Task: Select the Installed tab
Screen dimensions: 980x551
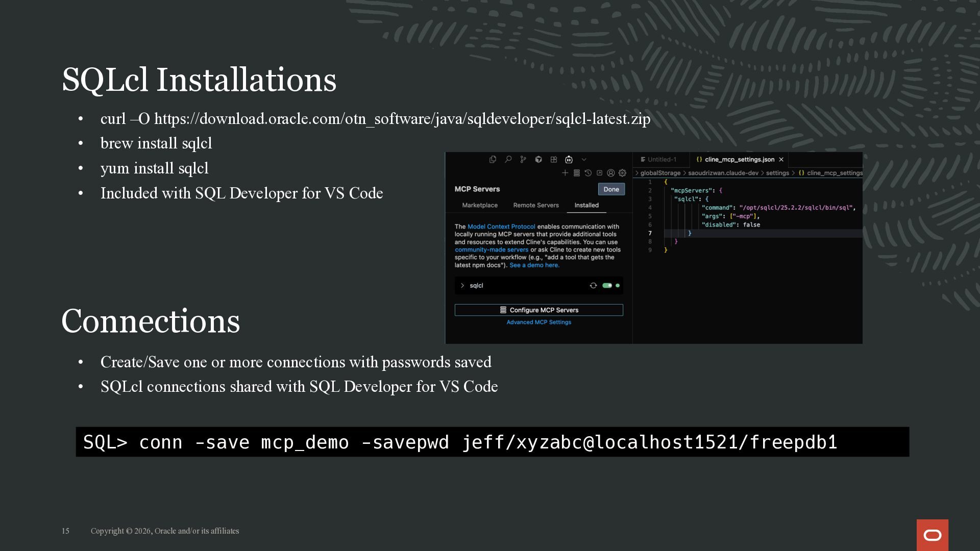Action: (x=586, y=205)
